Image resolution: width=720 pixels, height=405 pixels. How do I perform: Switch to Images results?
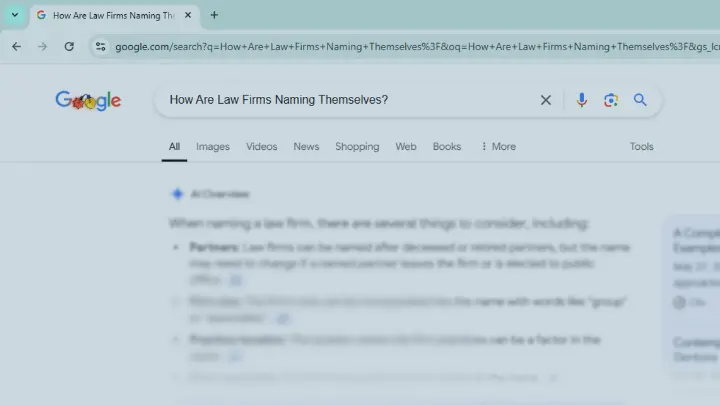213,146
